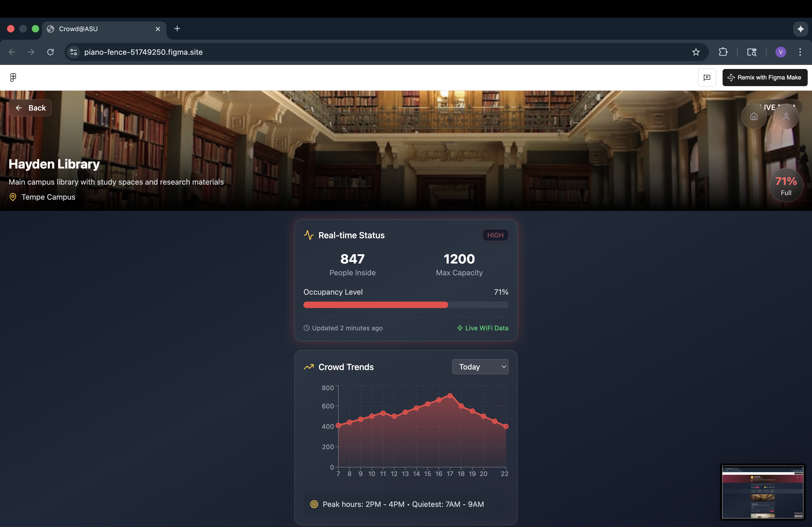
Task: Open a new browser tab
Action: [x=177, y=29]
